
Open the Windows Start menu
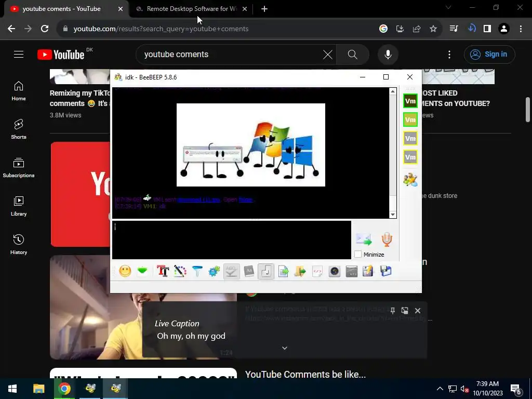[12, 389]
